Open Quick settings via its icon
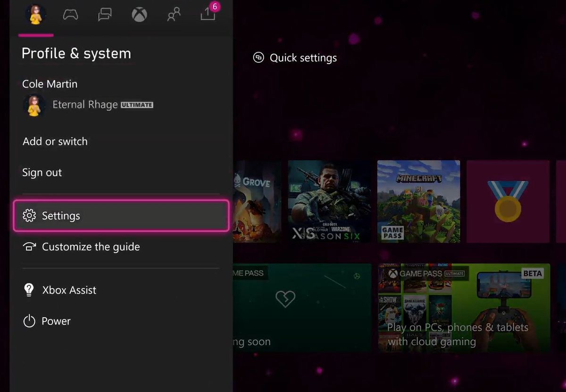Screen dimensions: 566x392 click(258, 57)
